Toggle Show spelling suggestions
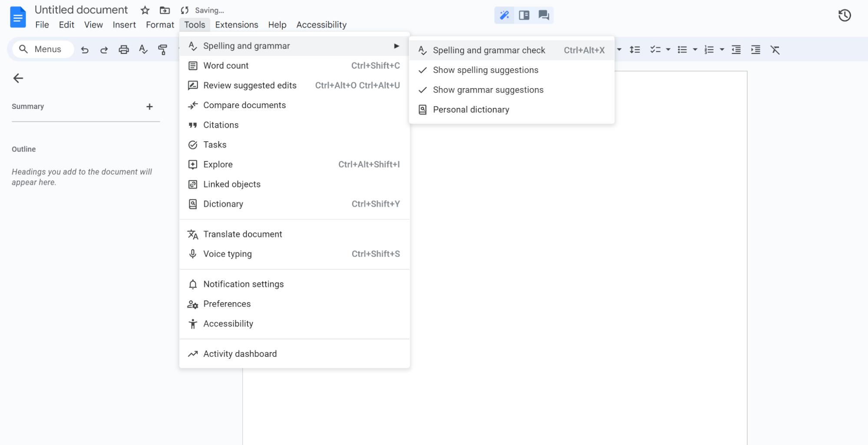The image size is (868, 445). point(512,70)
